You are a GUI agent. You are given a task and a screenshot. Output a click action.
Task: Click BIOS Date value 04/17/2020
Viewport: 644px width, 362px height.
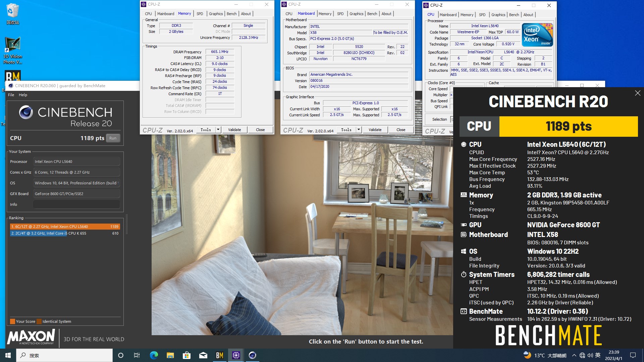[x=359, y=86]
